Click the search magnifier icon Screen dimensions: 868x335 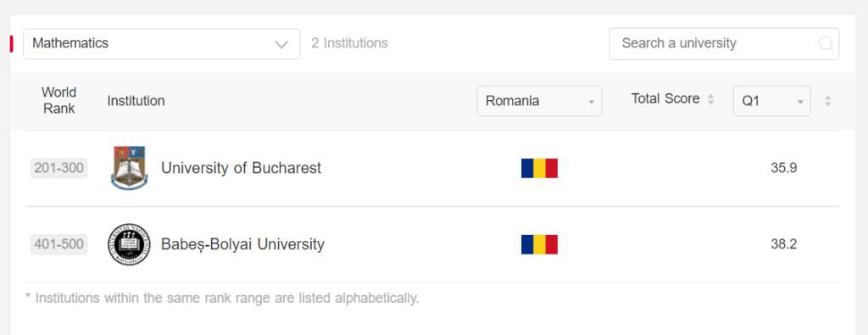826,44
